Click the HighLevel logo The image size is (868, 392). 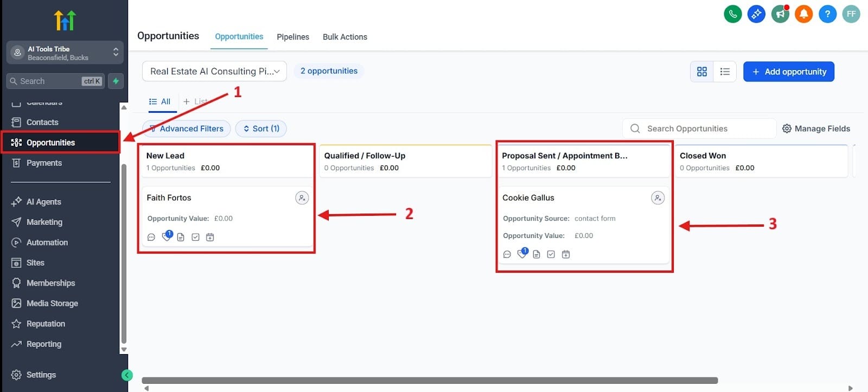tap(65, 21)
